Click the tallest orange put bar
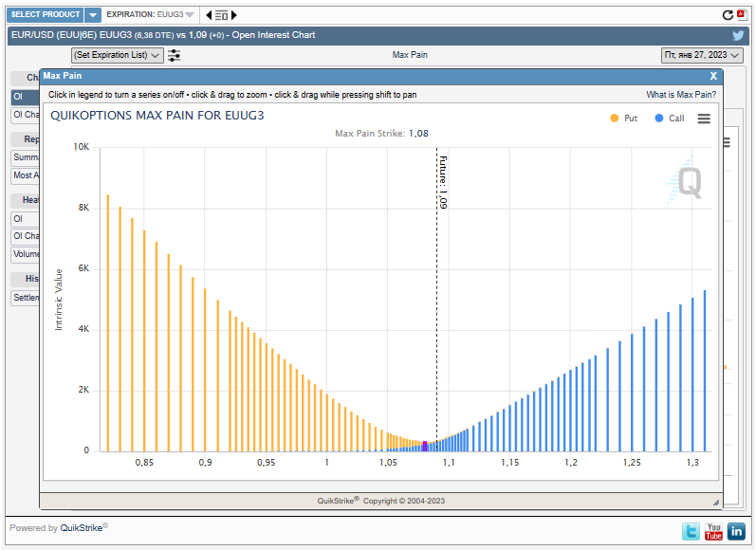The image size is (756, 550). click(x=107, y=323)
